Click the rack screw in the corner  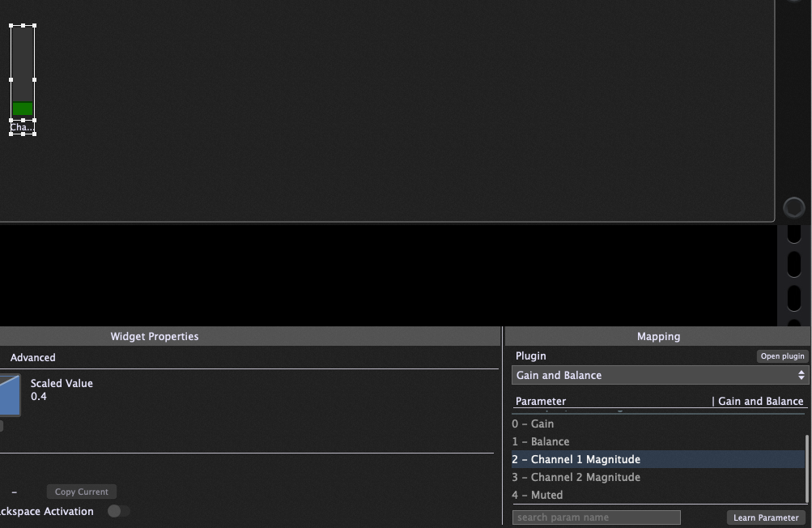(793, 207)
